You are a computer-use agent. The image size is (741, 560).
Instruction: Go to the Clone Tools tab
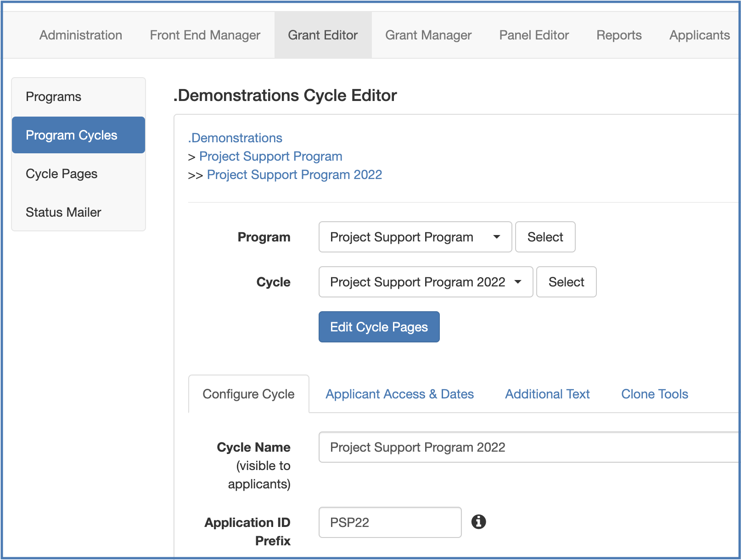654,394
